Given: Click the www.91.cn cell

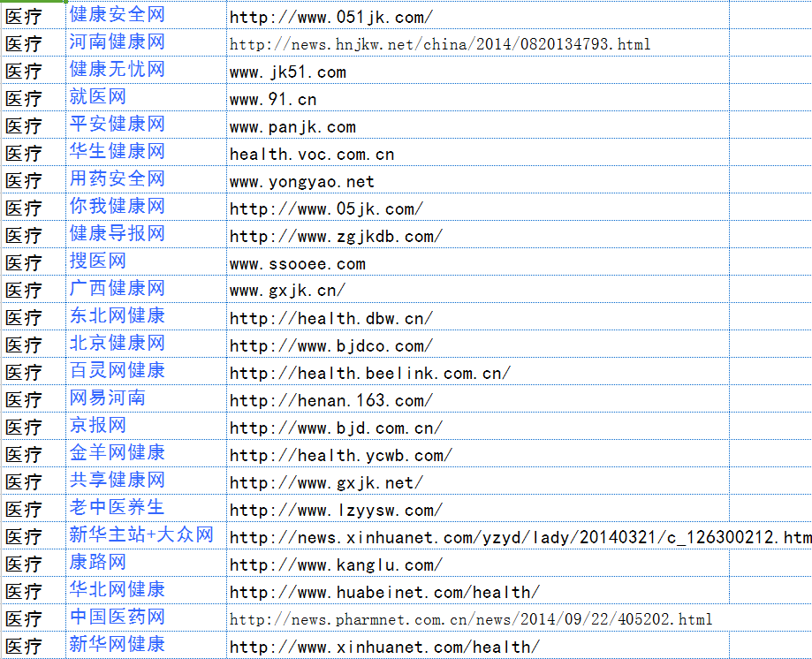Looking at the screenshot, I should point(478,97).
